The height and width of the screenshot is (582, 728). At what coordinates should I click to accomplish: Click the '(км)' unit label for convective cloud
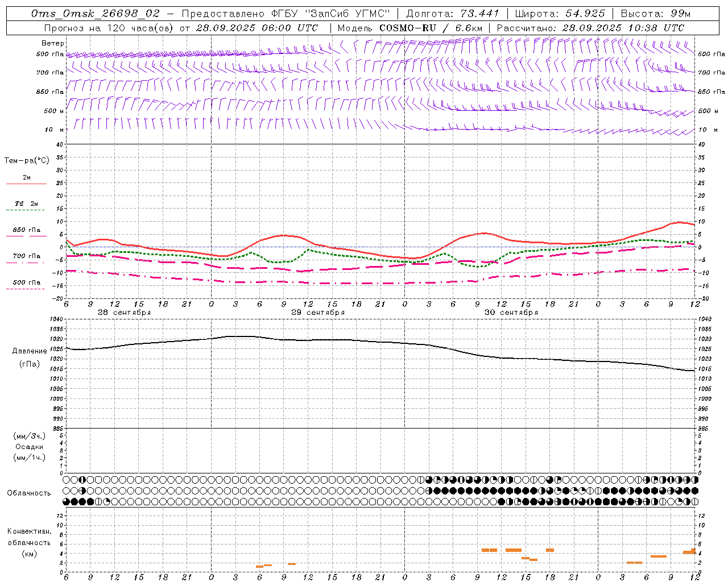(29, 554)
